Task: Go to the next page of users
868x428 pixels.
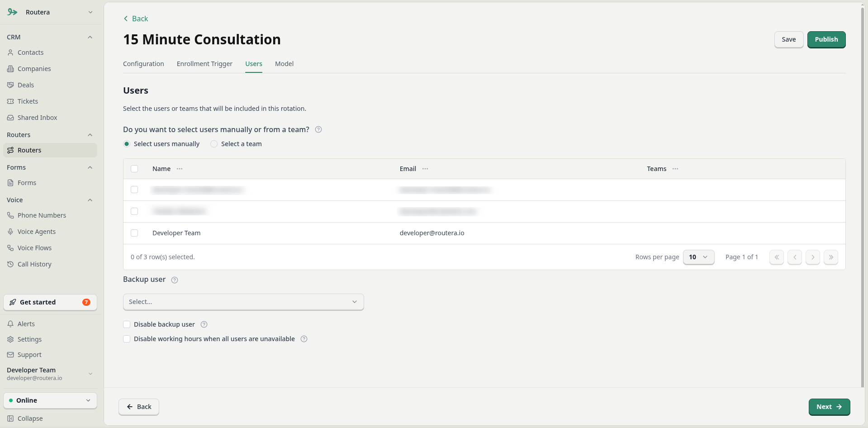Action: [x=813, y=257]
